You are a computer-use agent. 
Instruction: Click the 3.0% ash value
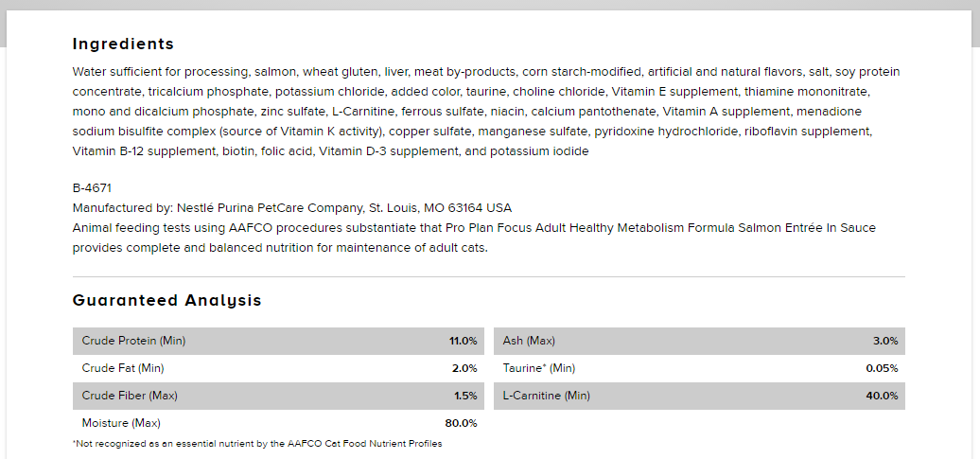(x=885, y=341)
